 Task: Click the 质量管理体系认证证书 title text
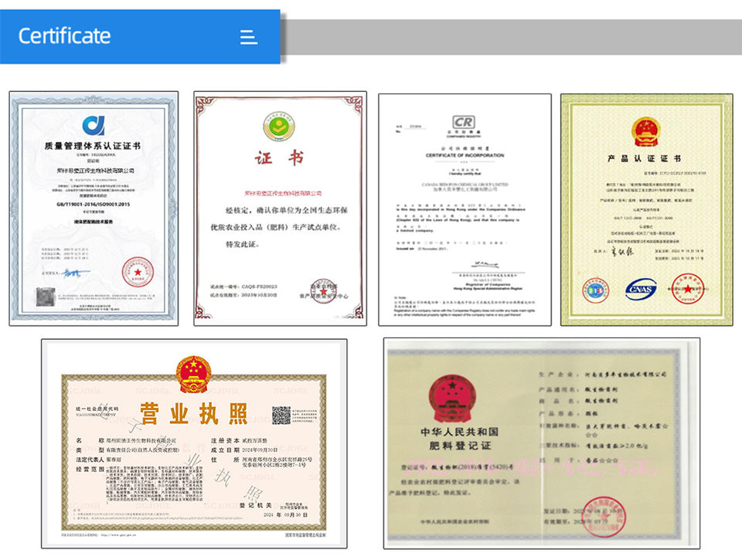pos(93,146)
